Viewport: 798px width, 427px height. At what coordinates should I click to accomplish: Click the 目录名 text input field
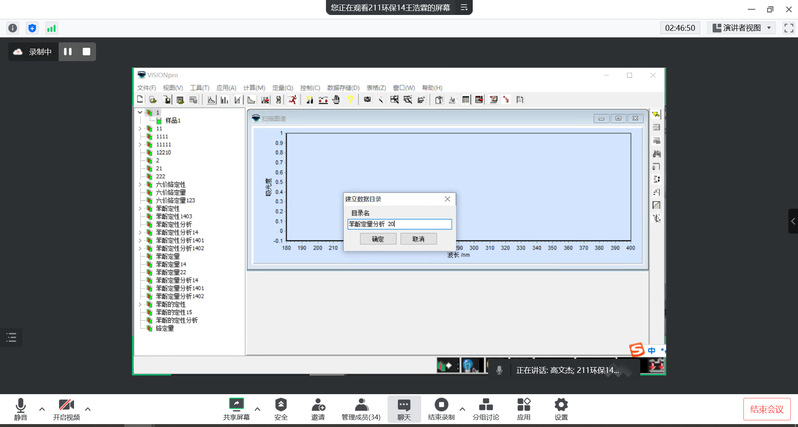[399, 224]
